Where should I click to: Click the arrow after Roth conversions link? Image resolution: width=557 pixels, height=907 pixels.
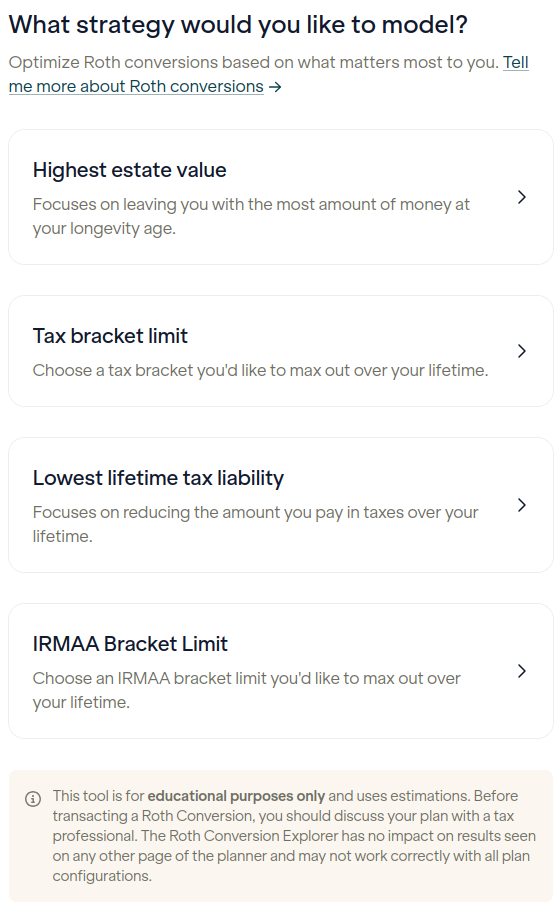point(275,87)
